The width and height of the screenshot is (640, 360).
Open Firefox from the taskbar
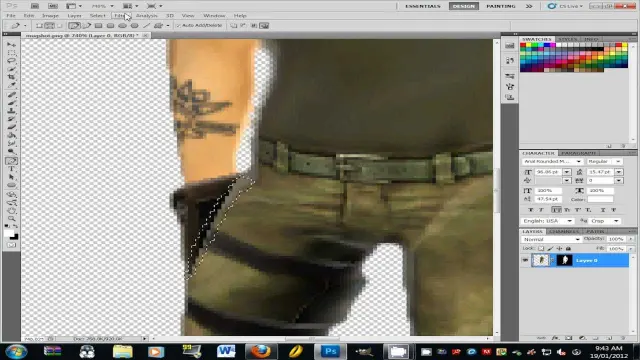[x=260, y=351]
